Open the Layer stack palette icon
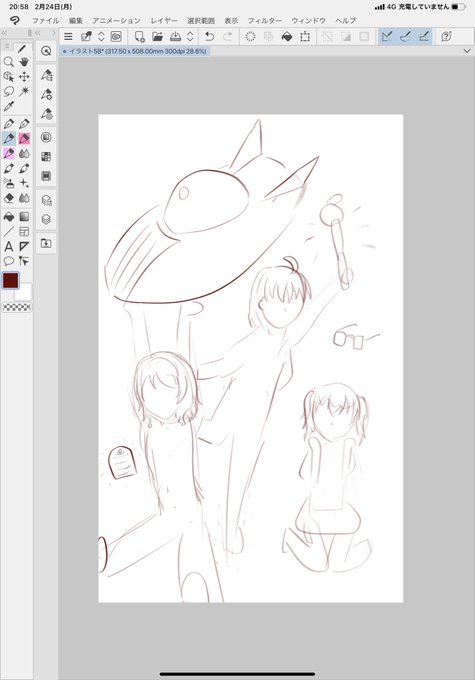The width and height of the screenshot is (475, 680). pos(46,219)
